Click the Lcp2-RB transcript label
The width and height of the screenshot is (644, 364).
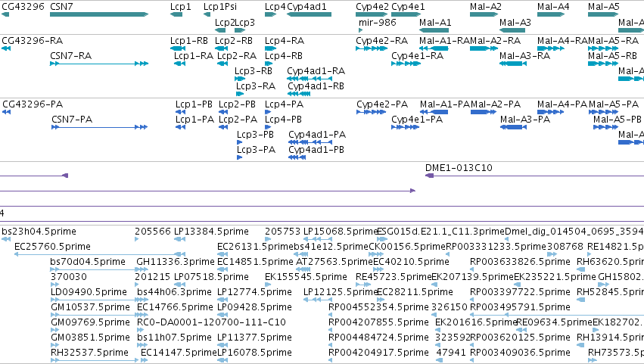[234, 41]
